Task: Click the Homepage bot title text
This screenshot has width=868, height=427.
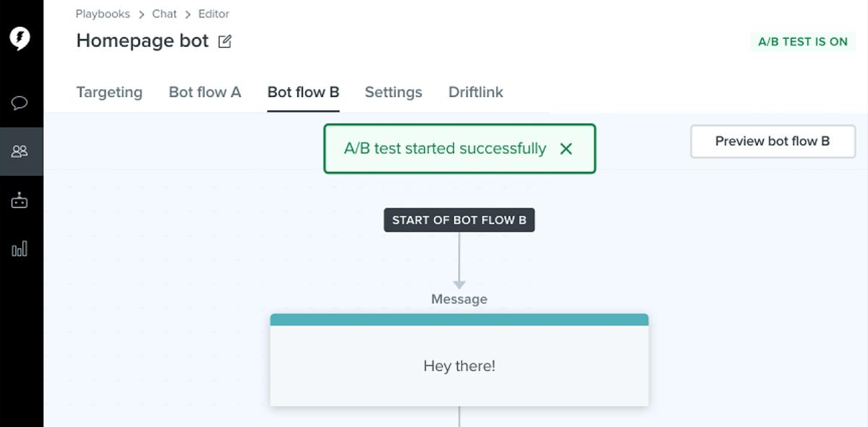Action: coord(142,41)
